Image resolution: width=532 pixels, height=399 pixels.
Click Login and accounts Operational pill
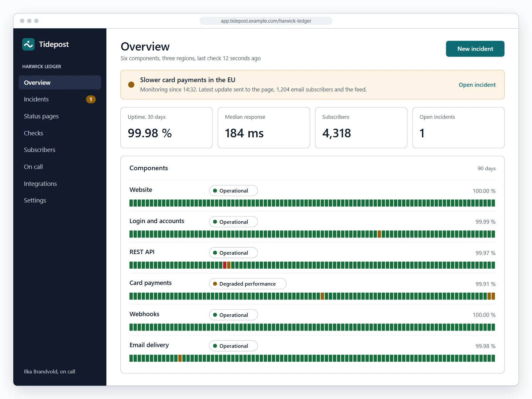pyautogui.click(x=233, y=222)
